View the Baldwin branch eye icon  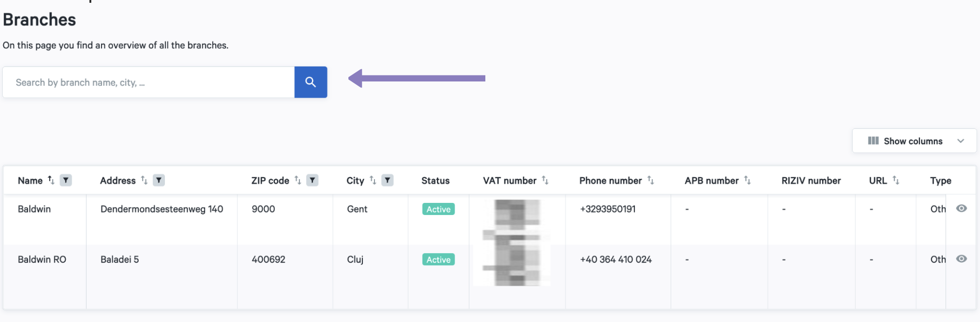click(x=961, y=208)
